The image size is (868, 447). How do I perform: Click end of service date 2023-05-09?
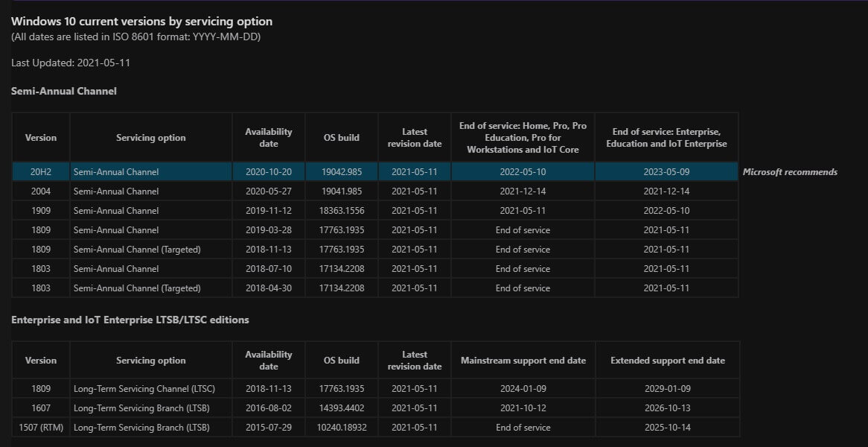pyautogui.click(x=666, y=171)
